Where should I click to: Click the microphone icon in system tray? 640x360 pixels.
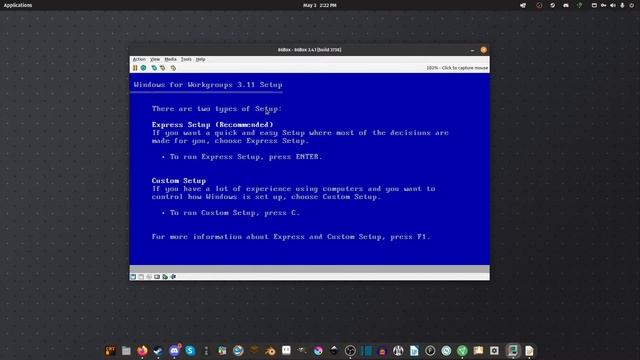click(x=622, y=5)
